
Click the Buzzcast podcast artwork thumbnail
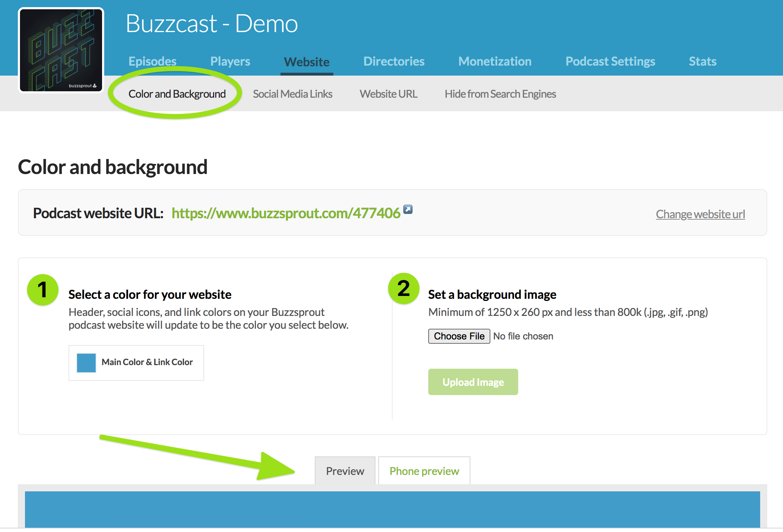pos(61,50)
